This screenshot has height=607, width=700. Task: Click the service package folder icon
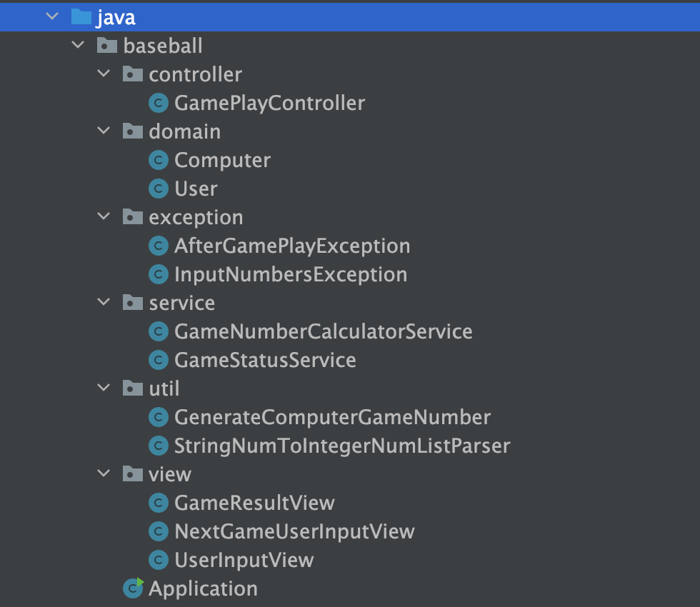pos(133,302)
